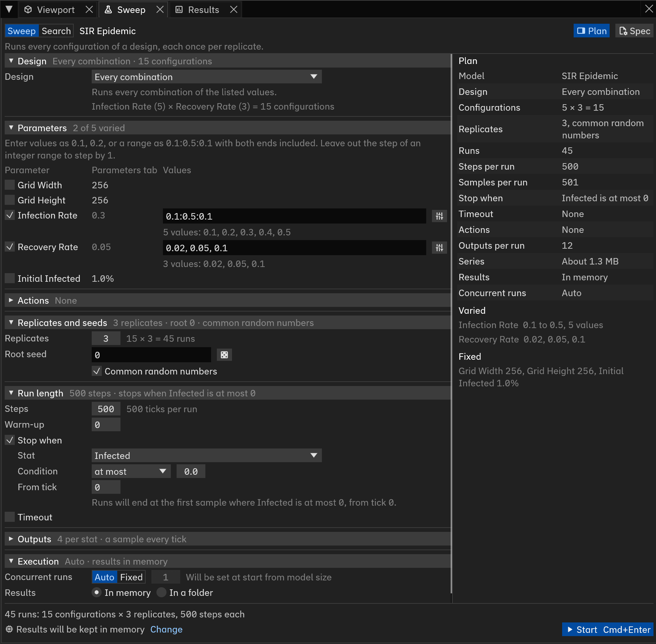Close the Results tab
Image resolution: width=656 pixels, height=644 pixels.
pos(234,10)
